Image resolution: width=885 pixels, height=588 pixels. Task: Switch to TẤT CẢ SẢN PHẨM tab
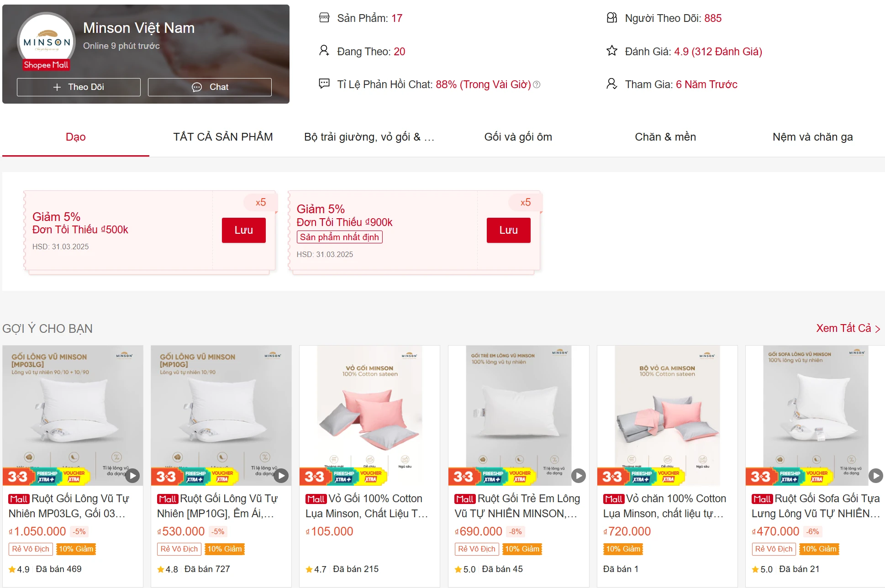click(223, 137)
